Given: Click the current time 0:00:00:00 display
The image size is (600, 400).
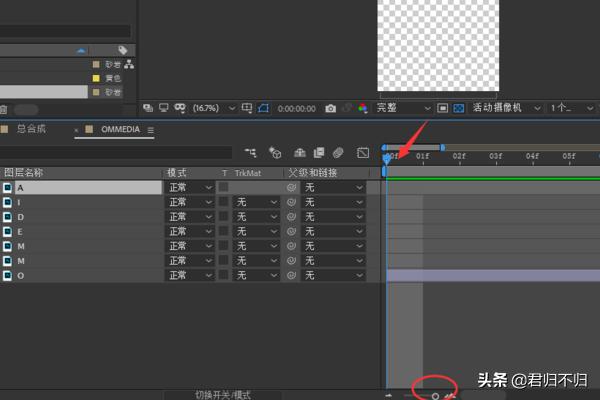Looking at the screenshot, I should pyautogui.click(x=297, y=109).
